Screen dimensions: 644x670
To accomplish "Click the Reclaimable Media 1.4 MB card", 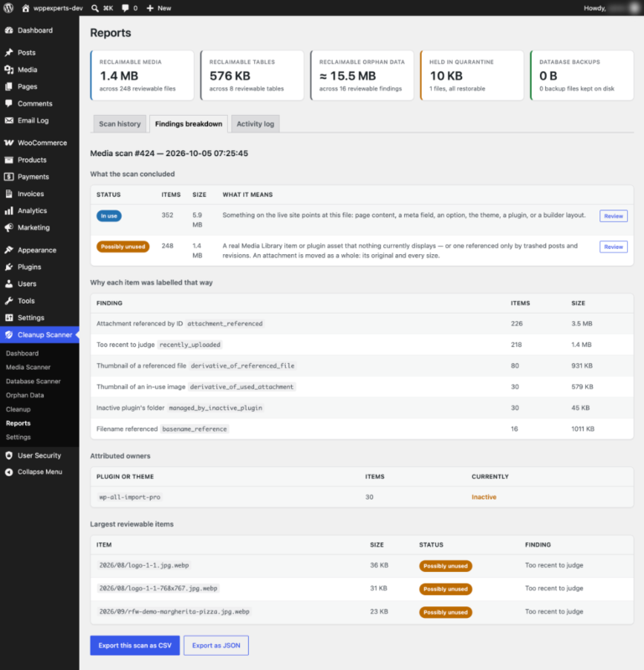I will point(143,75).
